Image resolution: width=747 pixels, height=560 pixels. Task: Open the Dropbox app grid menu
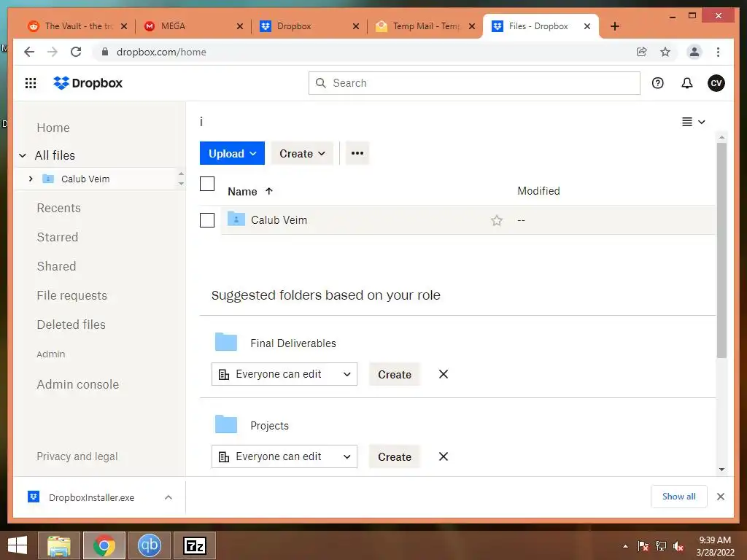pos(31,83)
